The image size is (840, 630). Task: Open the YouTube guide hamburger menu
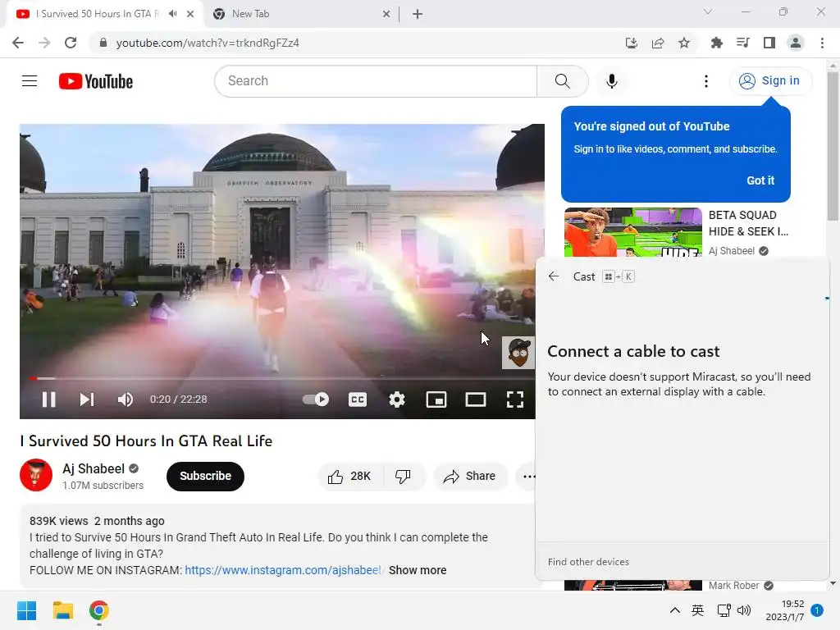coord(30,81)
